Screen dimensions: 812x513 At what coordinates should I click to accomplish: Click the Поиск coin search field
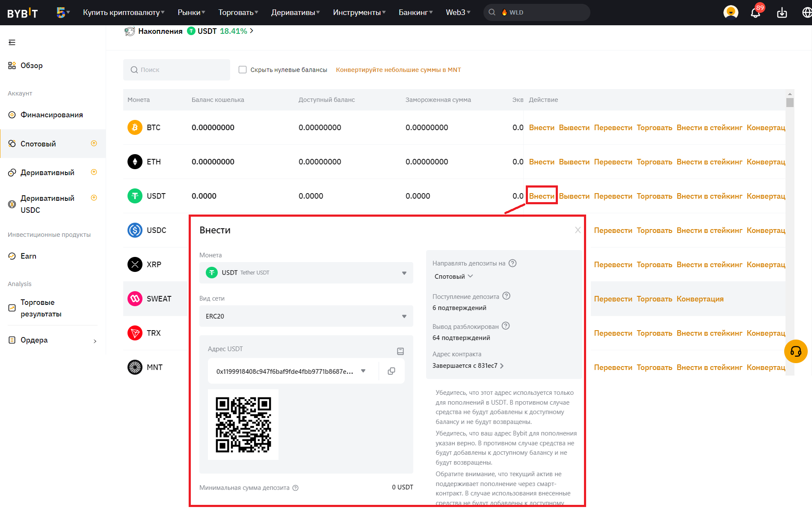177,70
